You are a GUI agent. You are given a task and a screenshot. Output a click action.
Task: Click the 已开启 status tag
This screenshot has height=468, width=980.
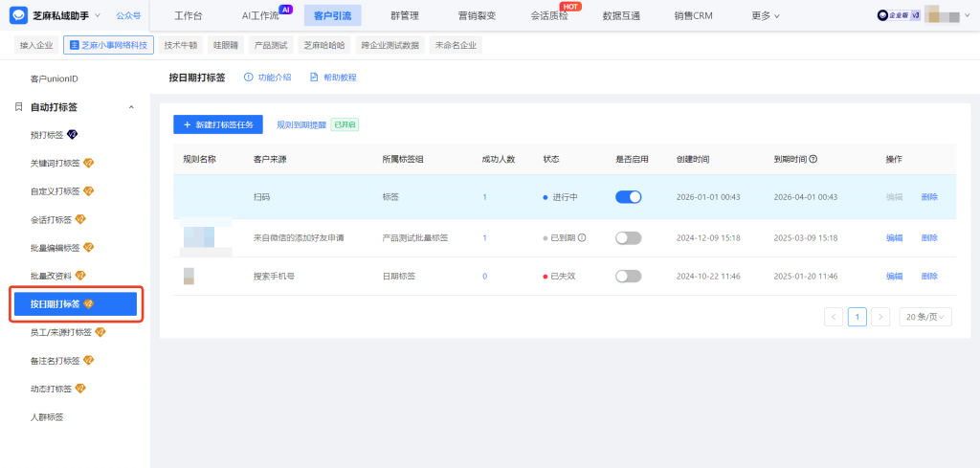(x=345, y=124)
